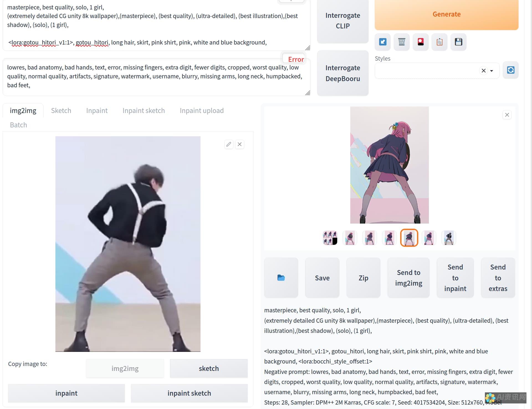Click the Interrogate DeepBooru icon button

coord(342,73)
